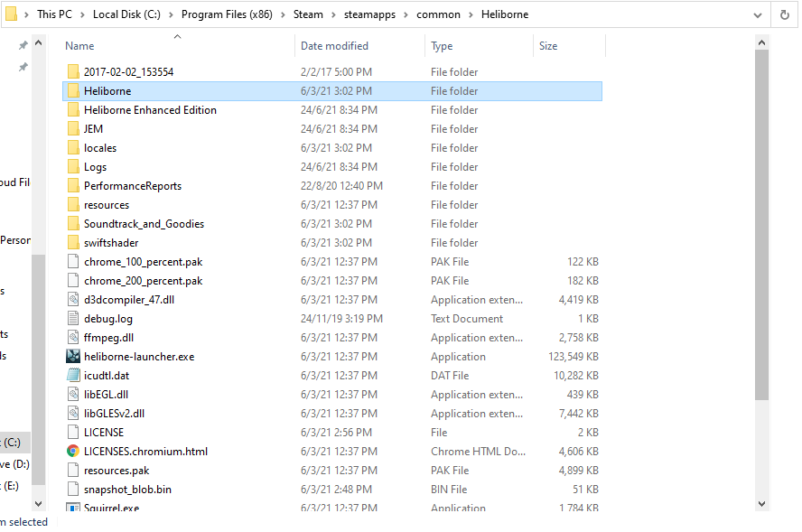This screenshot has width=802, height=532.
Task: Select the Squirrel.exe file
Action: click(x=111, y=508)
